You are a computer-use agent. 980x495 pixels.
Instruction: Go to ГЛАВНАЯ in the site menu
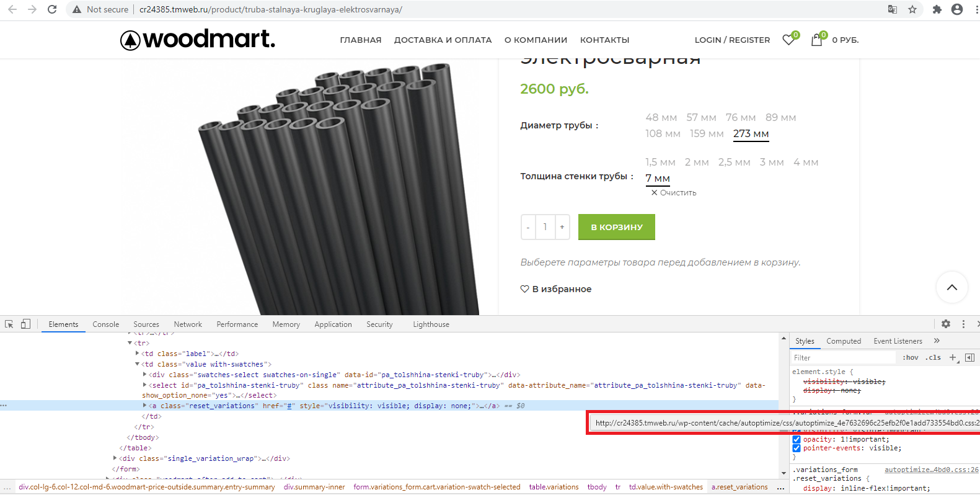click(x=361, y=40)
